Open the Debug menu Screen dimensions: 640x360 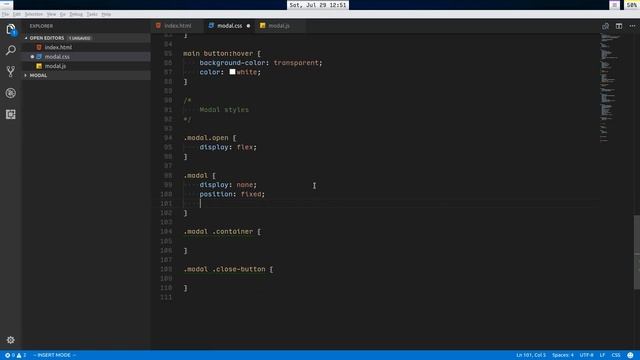pos(76,14)
